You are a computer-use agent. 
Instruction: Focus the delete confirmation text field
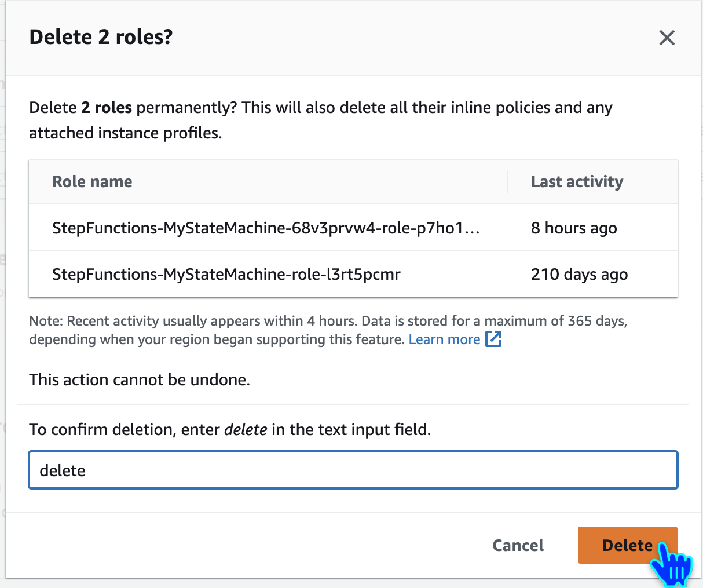pyautogui.click(x=353, y=470)
